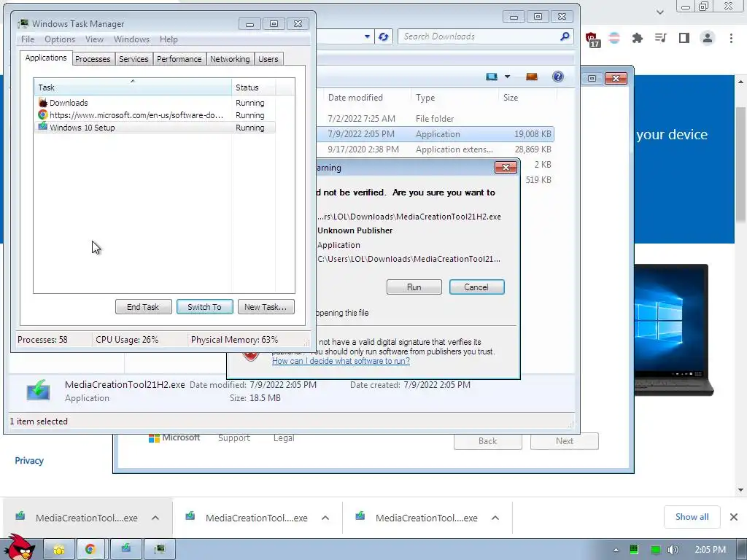The width and height of the screenshot is (747, 560).
Task: Show hidden tray icons arrow
Action: 616,550
